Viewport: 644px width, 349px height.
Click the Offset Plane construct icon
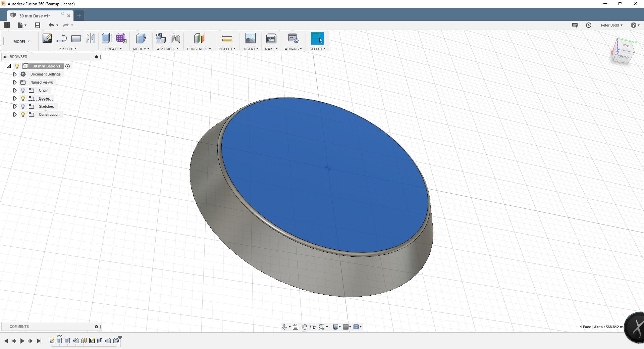(199, 38)
